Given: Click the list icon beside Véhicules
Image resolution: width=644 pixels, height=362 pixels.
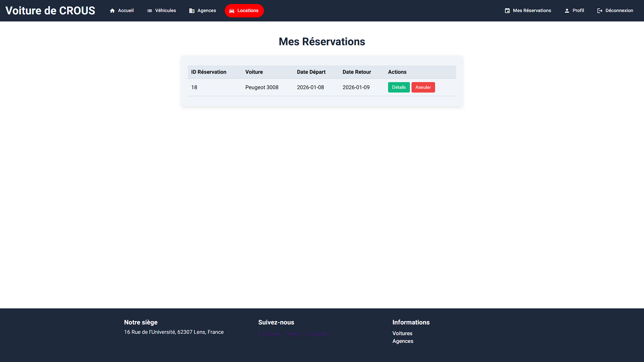Looking at the screenshot, I should tap(150, 11).
